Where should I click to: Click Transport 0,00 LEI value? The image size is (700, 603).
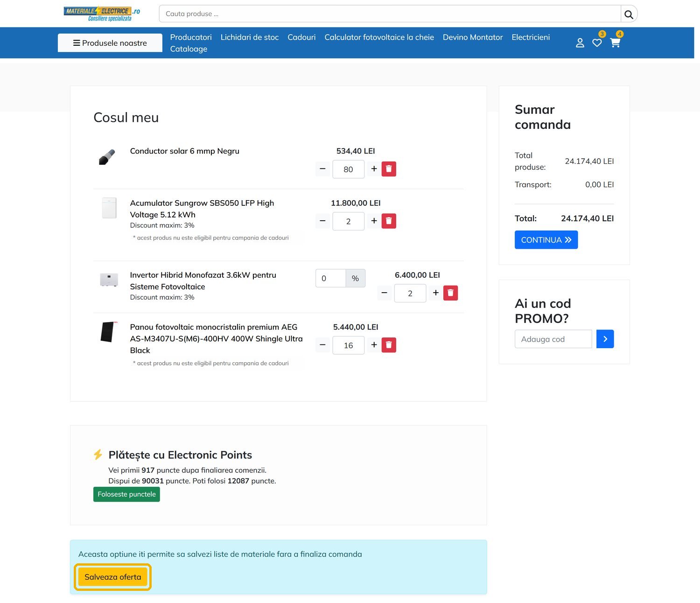(x=600, y=185)
